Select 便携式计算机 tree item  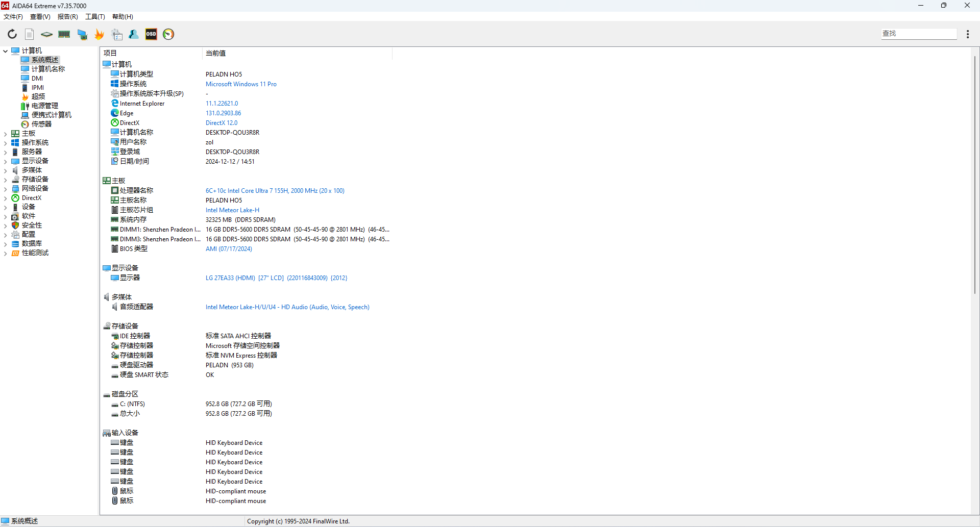click(x=52, y=115)
